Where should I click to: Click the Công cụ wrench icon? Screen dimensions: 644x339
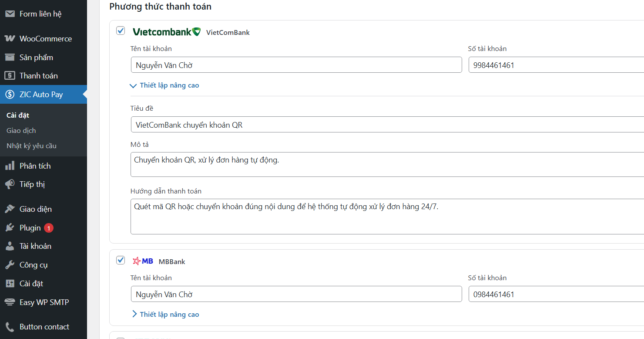click(x=10, y=265)
